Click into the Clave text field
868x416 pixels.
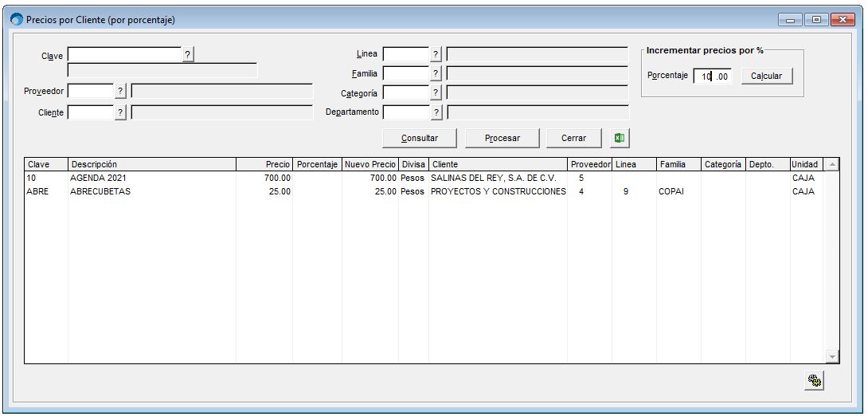click(x=124, y=55)
